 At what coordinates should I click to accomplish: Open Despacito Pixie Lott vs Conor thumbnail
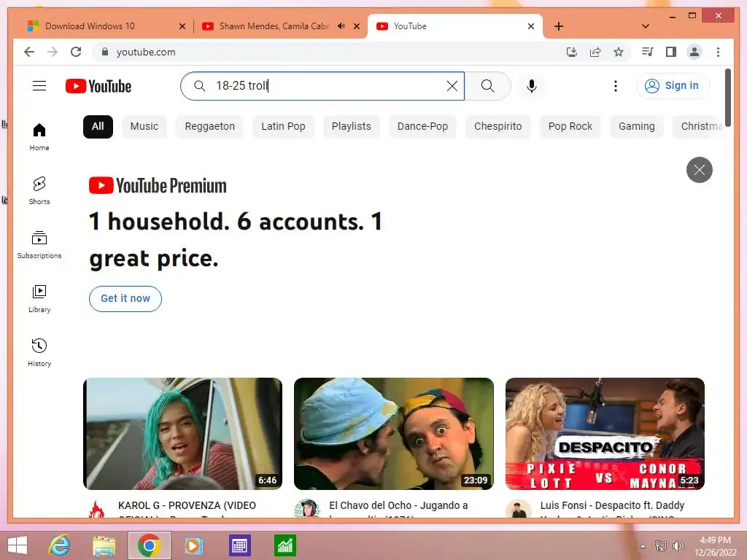click(x=605, y=433)
